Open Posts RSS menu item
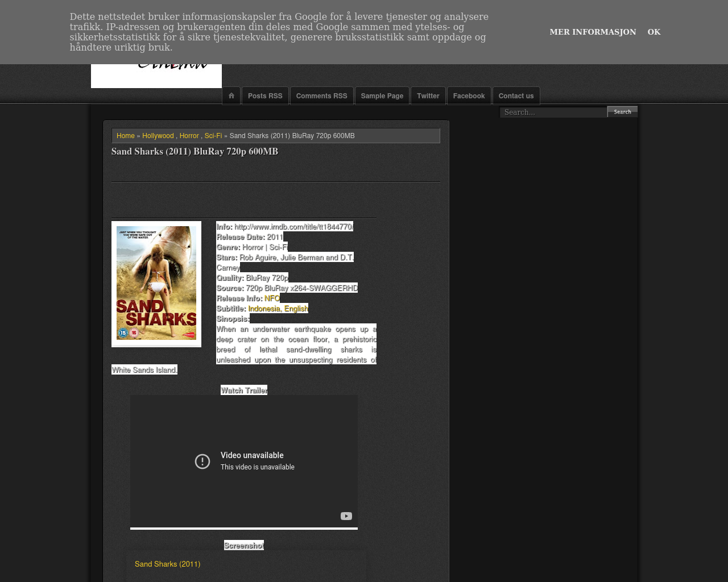The height and width of the screenshot is (582, 728). pyautogui.click(x=265, y=95)
